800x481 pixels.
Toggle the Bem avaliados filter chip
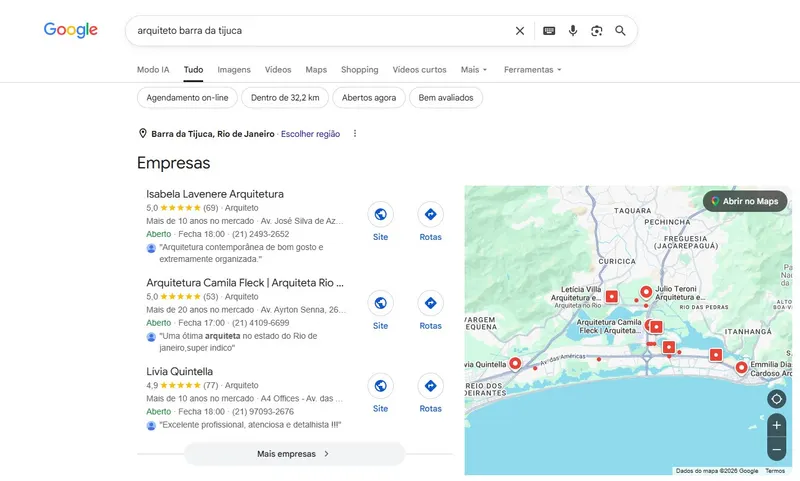446,97
